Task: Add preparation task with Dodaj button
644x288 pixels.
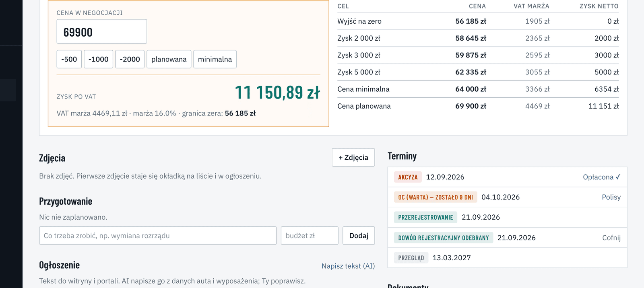Action: (x=359, y=236)
